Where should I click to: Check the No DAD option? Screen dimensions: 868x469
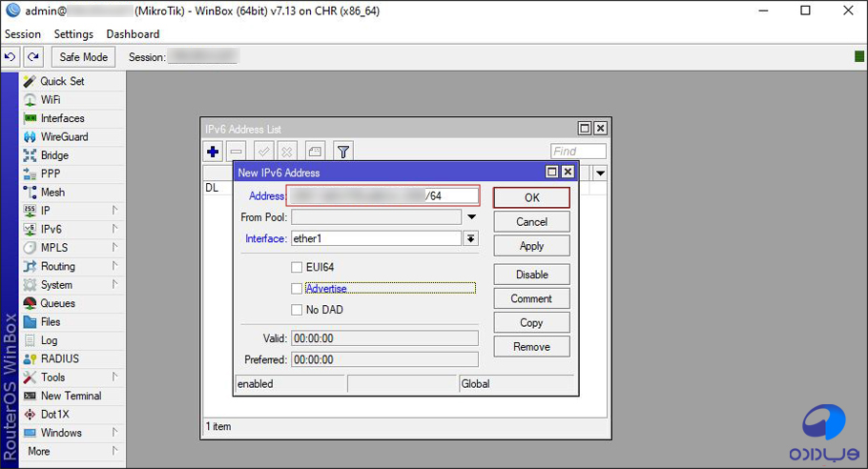(298, 310)
